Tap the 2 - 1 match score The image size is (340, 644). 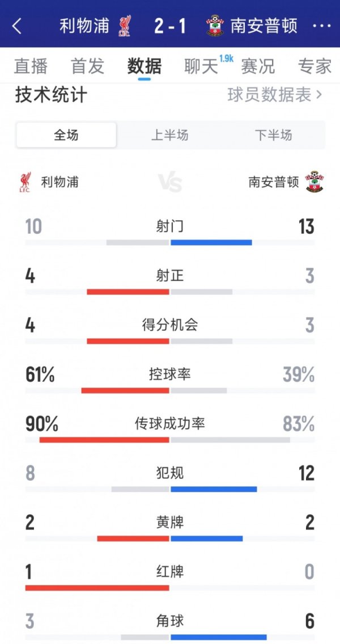(170, 26)
